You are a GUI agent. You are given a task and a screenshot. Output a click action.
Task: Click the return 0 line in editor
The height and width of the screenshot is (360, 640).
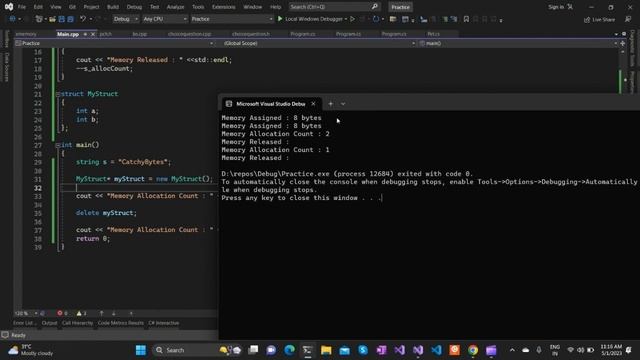pos(93,238)
